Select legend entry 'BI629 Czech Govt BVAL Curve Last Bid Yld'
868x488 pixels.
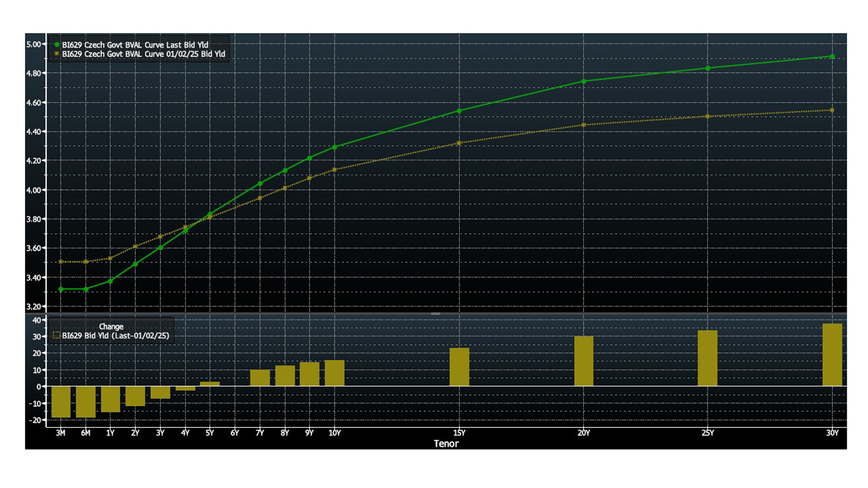tap(135, 45)
